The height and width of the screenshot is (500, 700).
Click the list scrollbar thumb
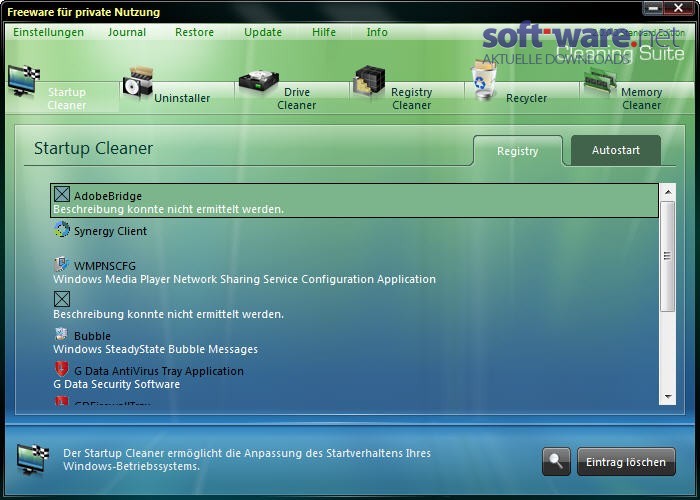667,256
